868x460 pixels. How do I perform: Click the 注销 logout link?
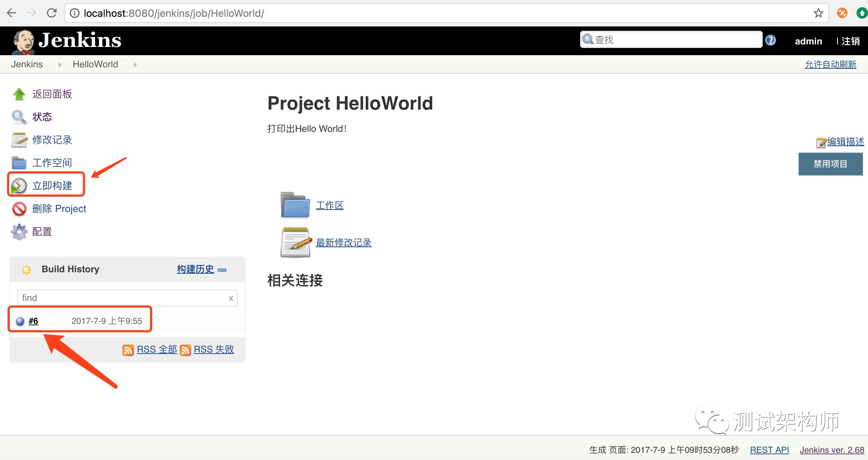point(850,41)
